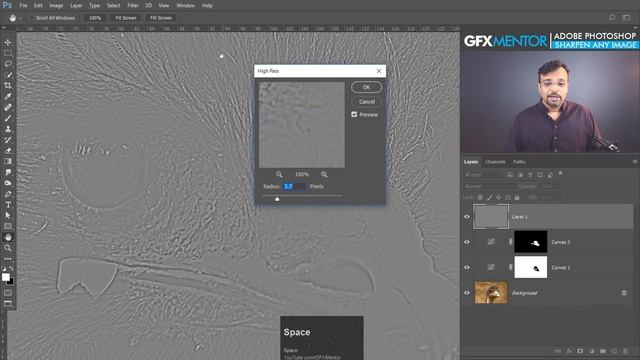This screenshot has width=640, height=360.
Task: Click the foreground color swatch
Action: pos(6,277)
